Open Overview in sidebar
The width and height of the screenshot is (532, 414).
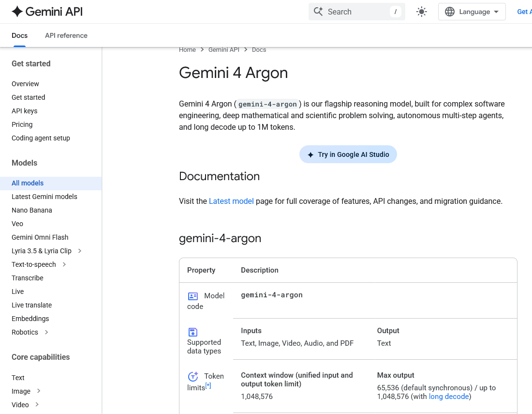pyautogui.click(x=25, y=84)
